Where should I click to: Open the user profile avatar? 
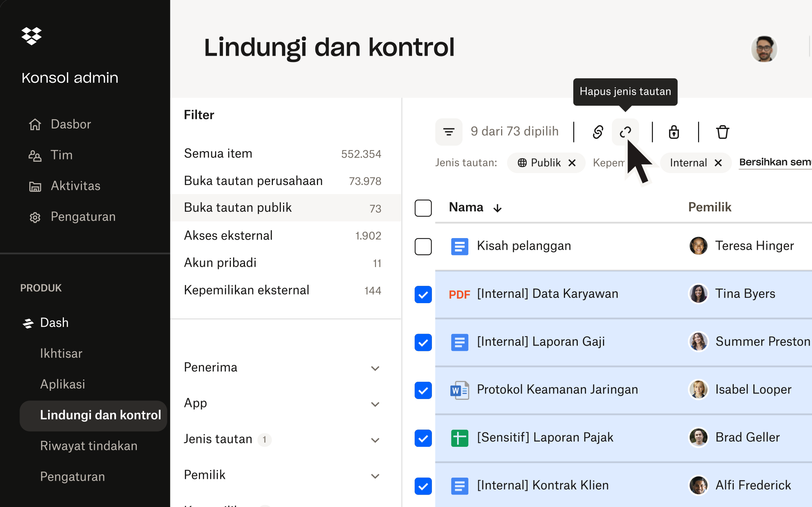tap(764, 49)
